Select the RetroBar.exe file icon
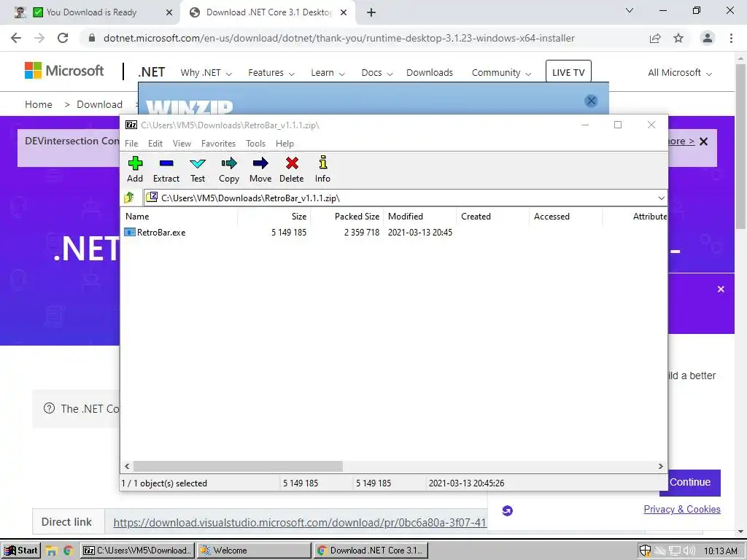 (130, 233)
